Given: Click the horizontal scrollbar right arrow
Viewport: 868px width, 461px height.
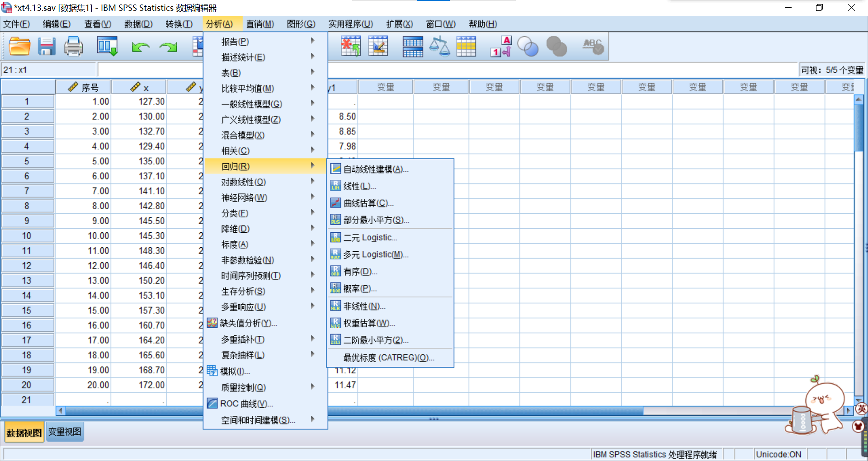Looking at the screenshot, I should (849, 411).
